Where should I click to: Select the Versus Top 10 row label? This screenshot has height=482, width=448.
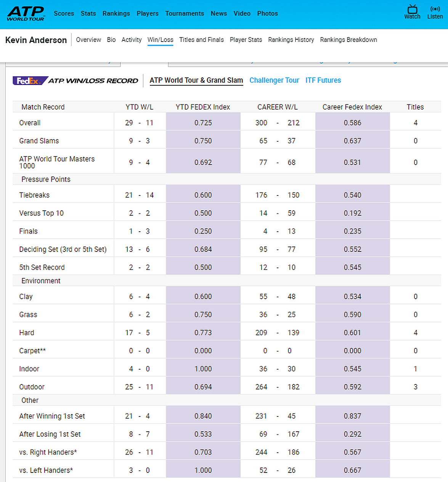(x=41, y=213)
